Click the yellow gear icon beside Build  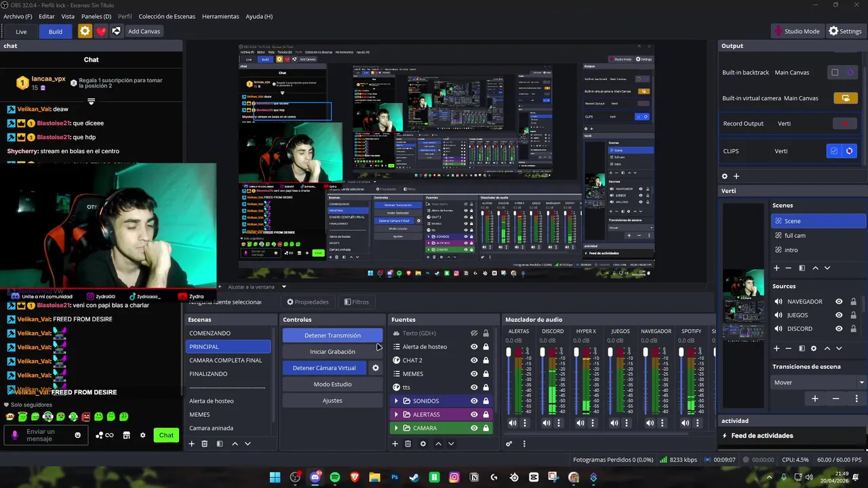coord(85,31)
